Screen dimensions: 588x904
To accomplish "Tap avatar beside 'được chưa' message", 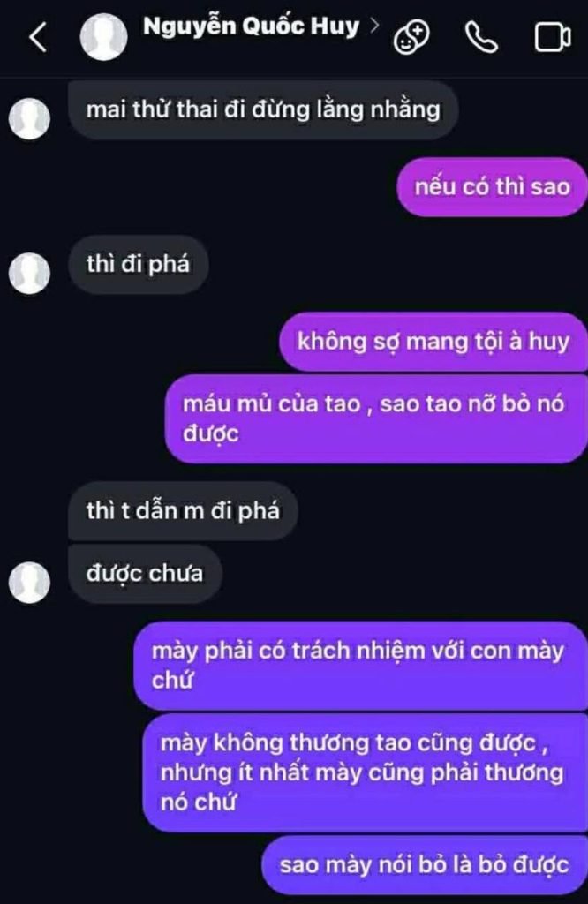I will tap(29, 583).
